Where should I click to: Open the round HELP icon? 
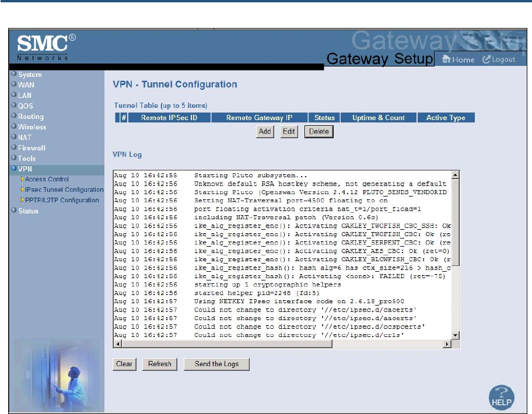tap(502, 398)
